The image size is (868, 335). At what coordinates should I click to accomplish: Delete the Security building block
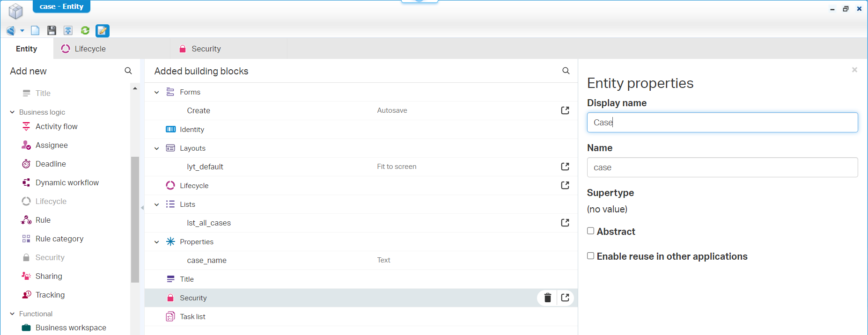[x=547, y=298]
